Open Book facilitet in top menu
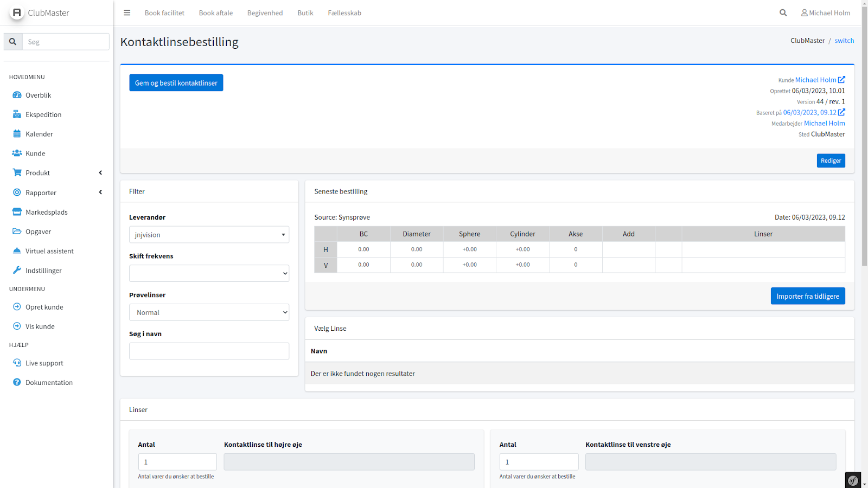868x488 pixels. tap(164, 13)
